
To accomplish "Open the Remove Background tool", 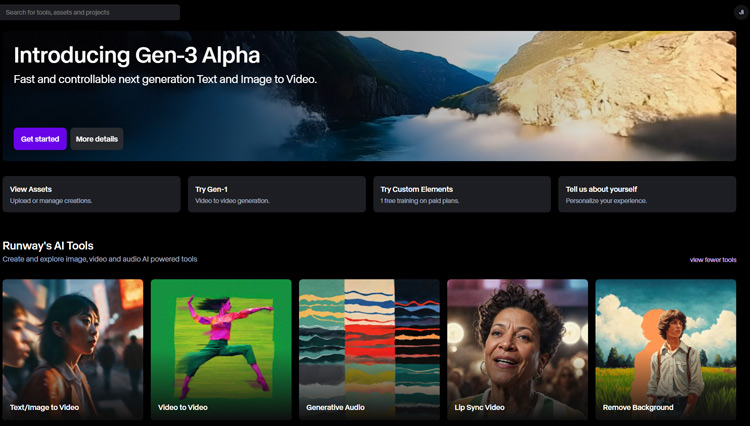I will pyautogui.click(x=665, y=348).
